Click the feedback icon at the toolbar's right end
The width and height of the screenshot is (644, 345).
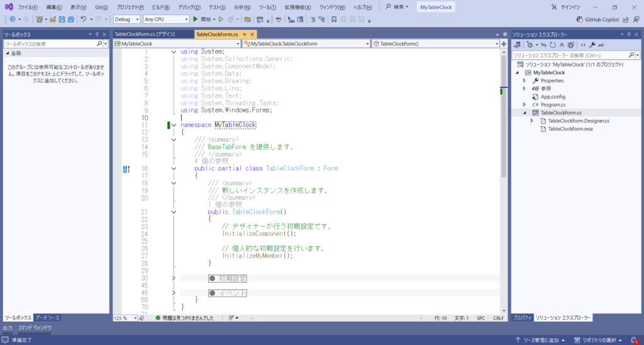point(636,19)
